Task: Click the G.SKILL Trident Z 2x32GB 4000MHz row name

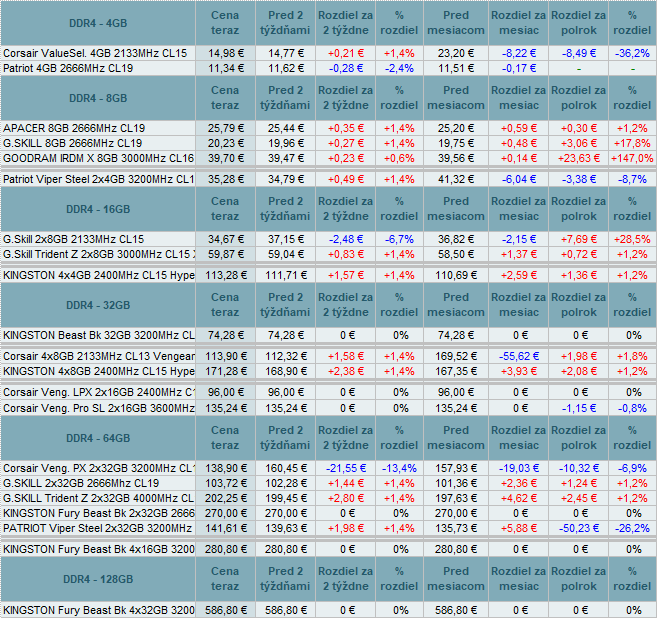Action: pos(98,498)
